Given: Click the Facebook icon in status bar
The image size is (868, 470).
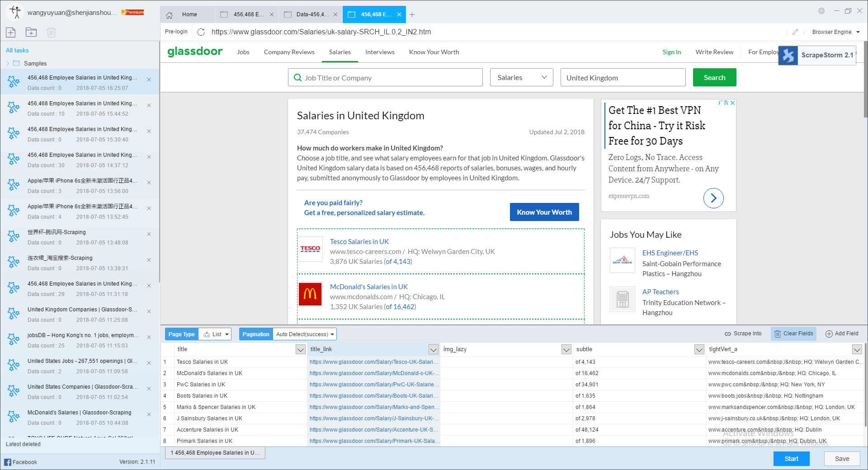Looking at the screenshot, I should pos(8,462).
